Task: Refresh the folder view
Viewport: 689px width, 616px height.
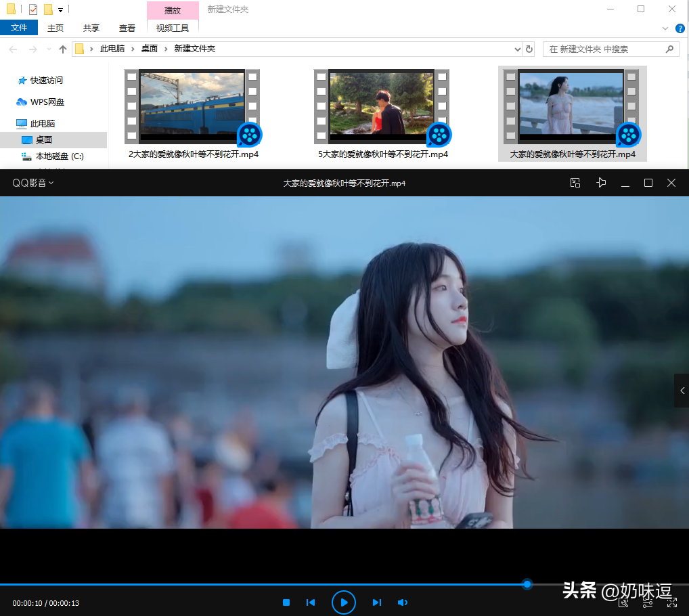Action: (x=529, y=49)
